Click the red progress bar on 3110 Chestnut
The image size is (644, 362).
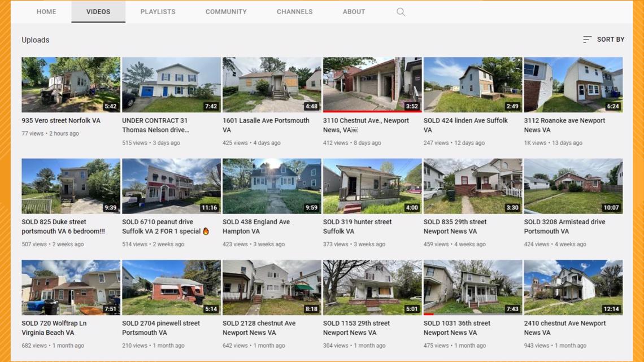pyautogui.click(x=372, y=111)
